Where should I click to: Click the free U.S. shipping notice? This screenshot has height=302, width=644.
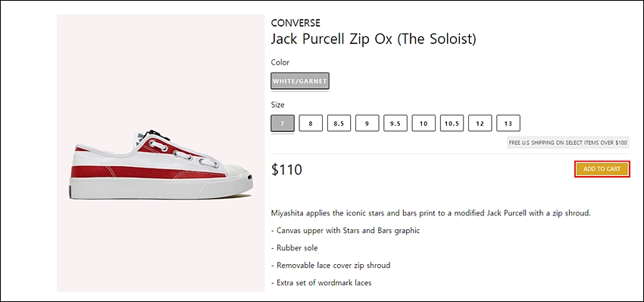[x=568, y=143]
